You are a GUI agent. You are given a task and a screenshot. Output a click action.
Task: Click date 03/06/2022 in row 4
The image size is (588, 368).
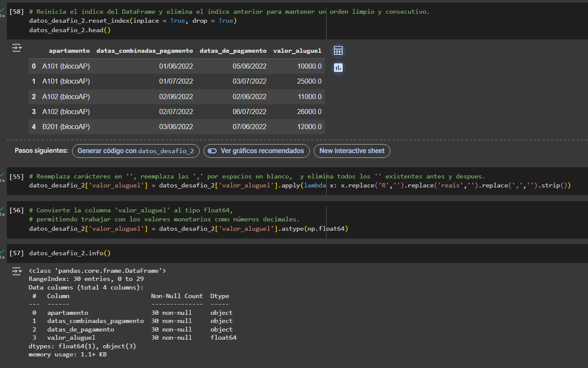point(176,127)
